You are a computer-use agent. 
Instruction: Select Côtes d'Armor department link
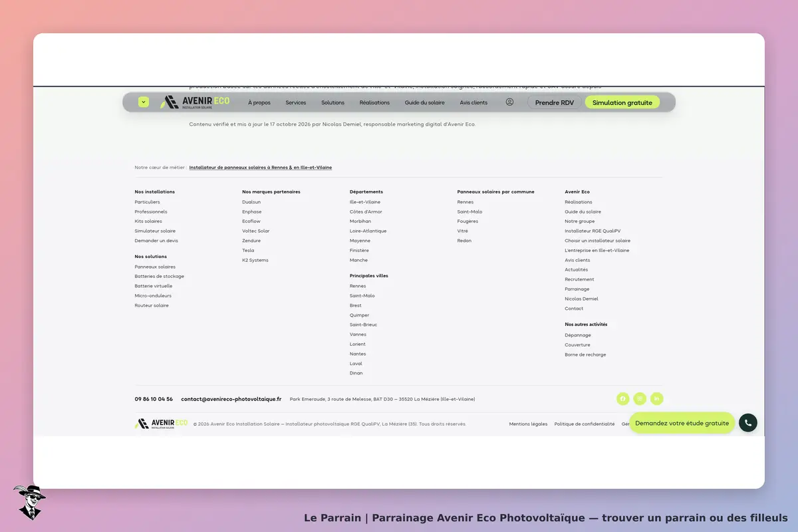366,211
